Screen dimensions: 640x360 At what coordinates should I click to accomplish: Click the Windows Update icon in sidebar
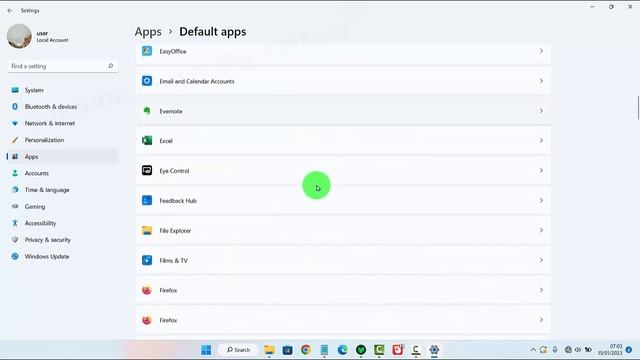point(15,256)
